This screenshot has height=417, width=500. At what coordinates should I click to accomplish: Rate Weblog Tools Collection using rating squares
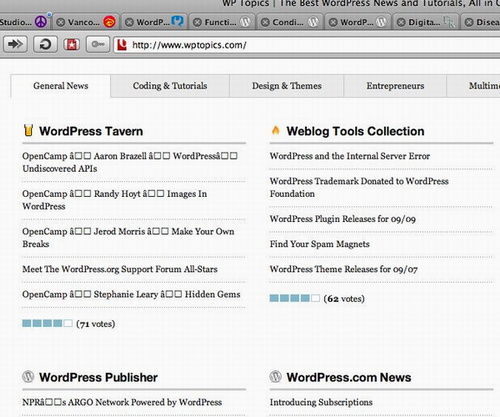295,298
